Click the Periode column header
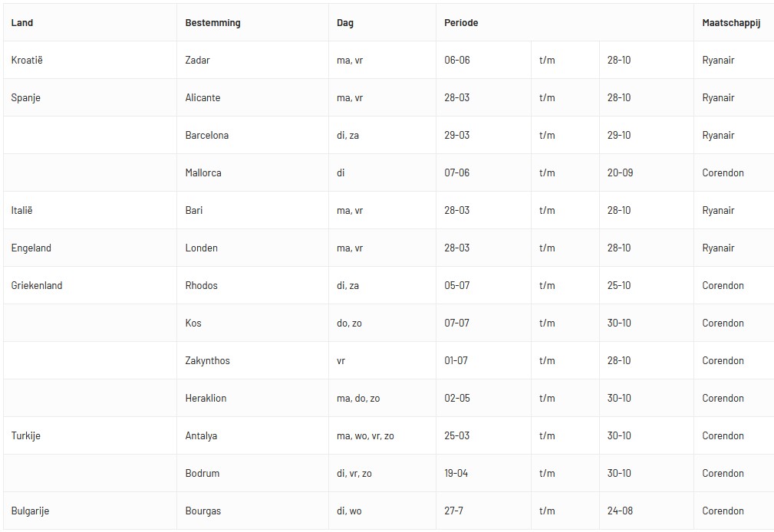The width and height of the screenshot is (774, 532). 565,23
